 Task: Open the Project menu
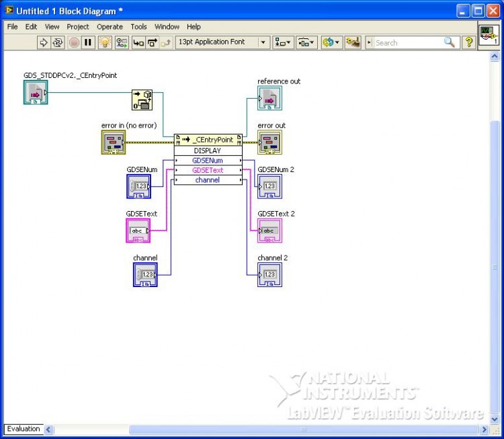pos(78,27)
